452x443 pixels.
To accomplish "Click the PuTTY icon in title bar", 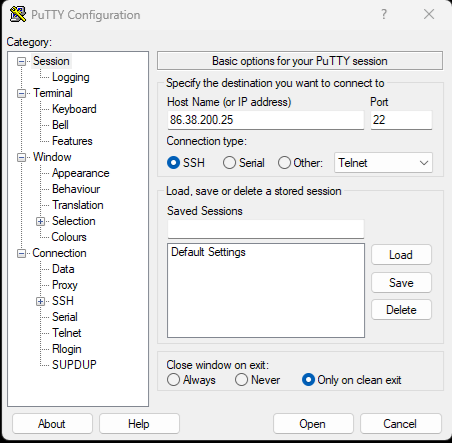I will coord(18,14).
